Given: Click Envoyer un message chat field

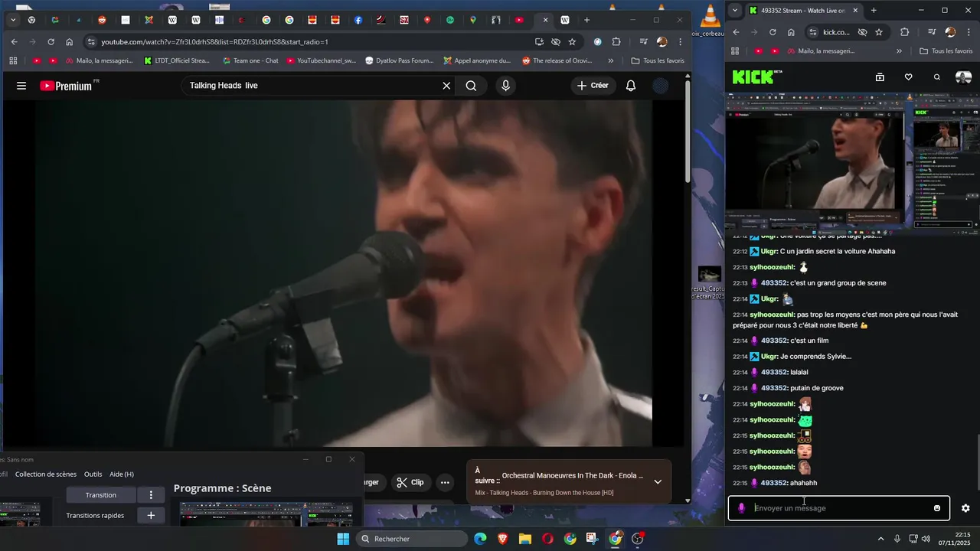Looking at the screenshot, I should pyautogui.click(x=838, y=508).
